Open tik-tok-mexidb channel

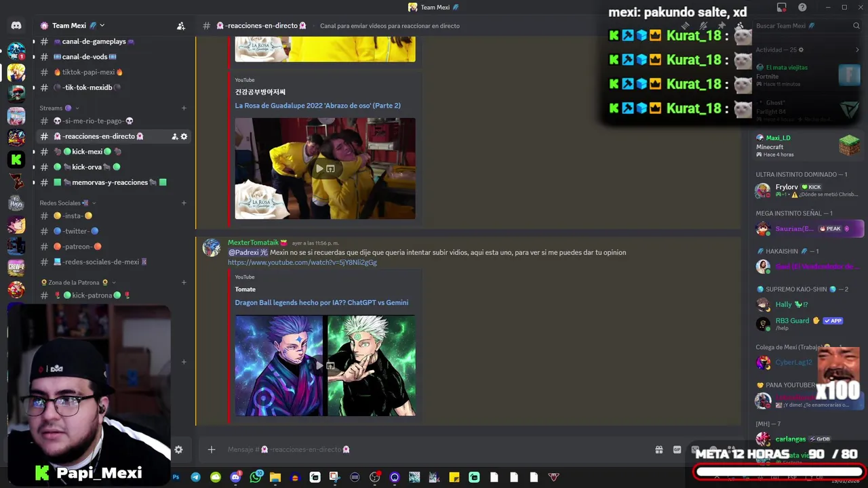tap(112, 87)
